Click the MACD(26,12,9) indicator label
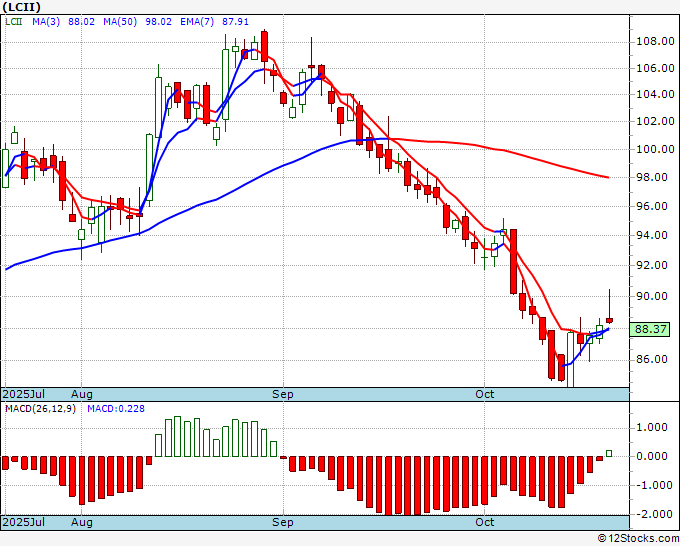Image resolution: width=680 pixels, height=546 pixels. pyautogui.click(x=40, y=409)
